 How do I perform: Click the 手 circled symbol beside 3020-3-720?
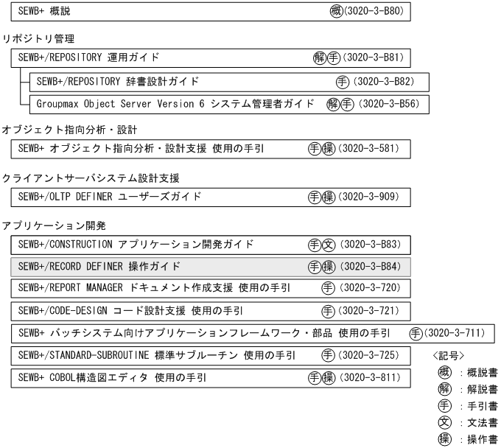point(328,288)
